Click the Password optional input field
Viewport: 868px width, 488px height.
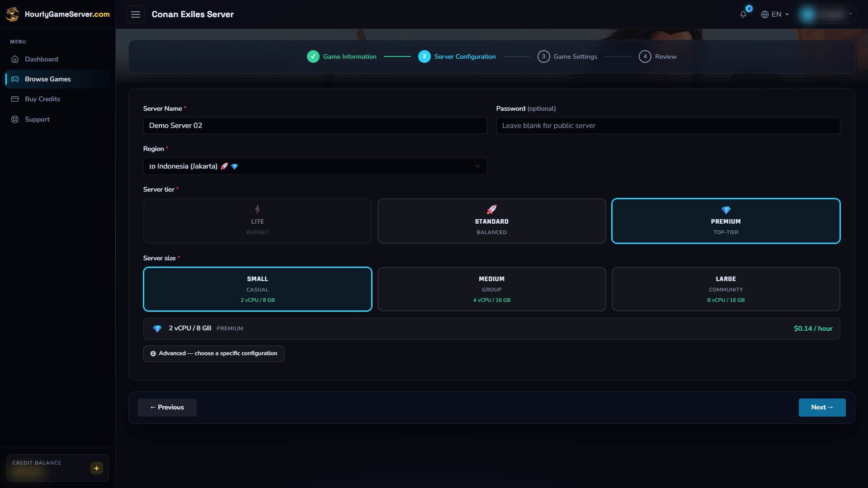coord(668,126)
